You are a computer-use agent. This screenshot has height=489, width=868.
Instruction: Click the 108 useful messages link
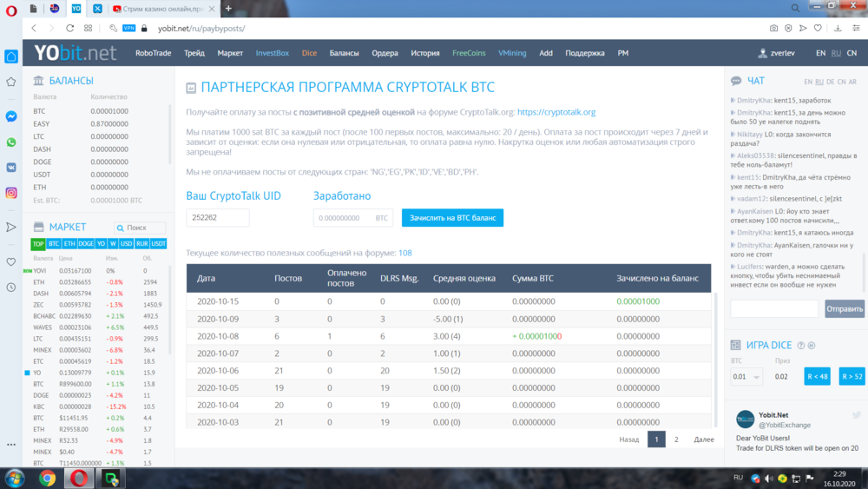pyautogui.click(x=405, y=253)
